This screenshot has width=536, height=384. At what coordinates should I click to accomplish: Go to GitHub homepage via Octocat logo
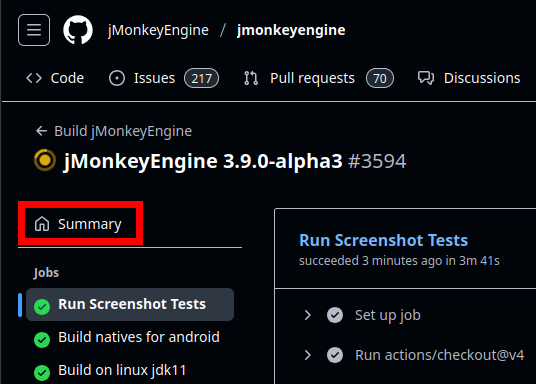78,30
